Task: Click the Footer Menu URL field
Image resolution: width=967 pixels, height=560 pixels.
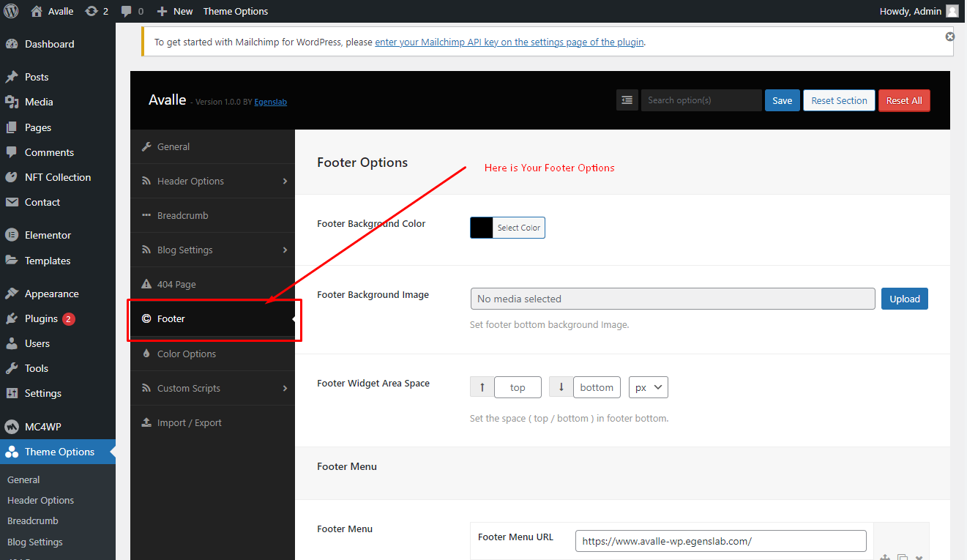Action: click(721, 541)
